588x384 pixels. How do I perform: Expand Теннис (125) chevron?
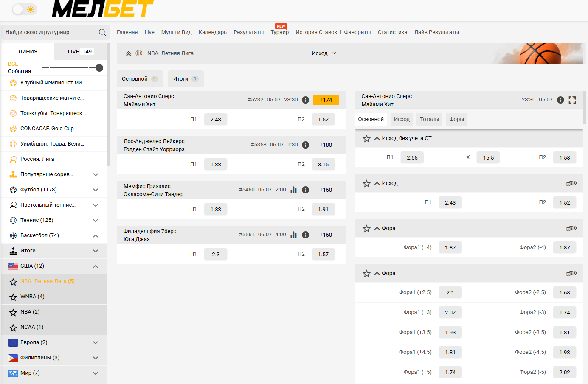(96, 220)
